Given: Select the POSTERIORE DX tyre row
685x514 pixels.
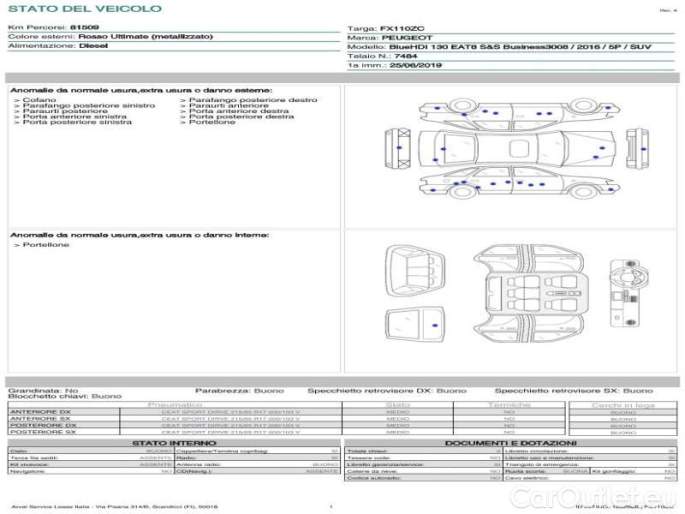Looking at the screenshot, I should tap(287, 425).
